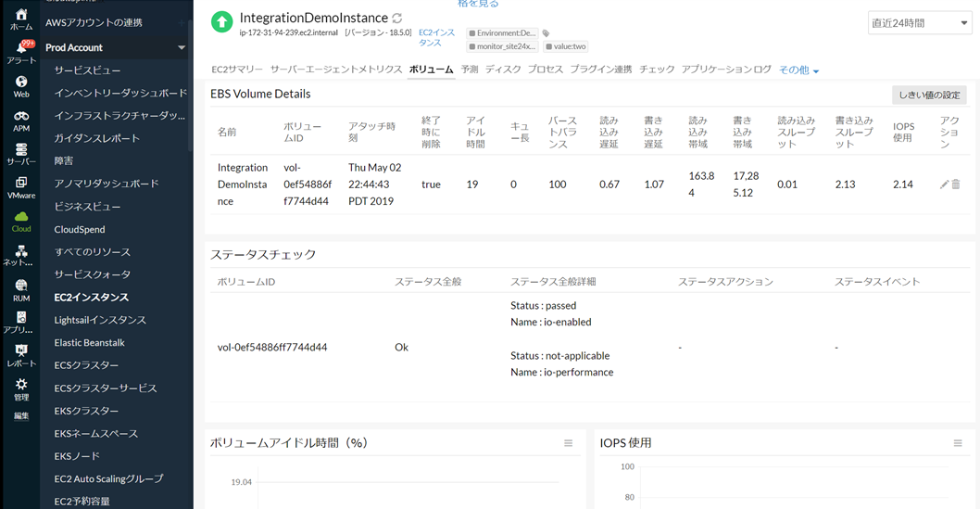This screenshot has height=509, width=980.
Task: Expand the その他 tab dropdown
Action: pos(798,70)
